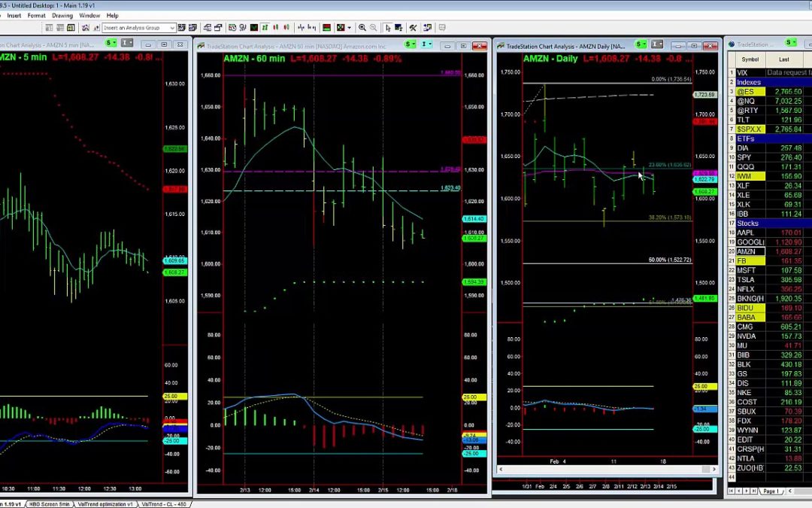Viewport: 812px width, 508px height.
Task: Click the Stocks group header row
Action: [774, 224]
